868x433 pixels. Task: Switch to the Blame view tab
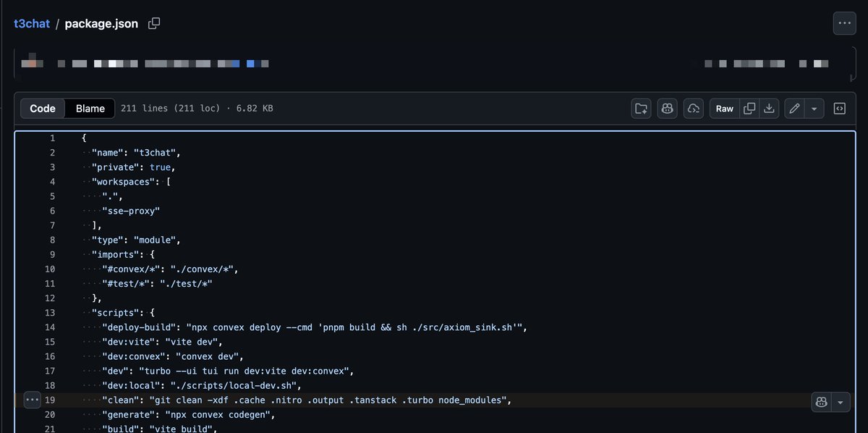90,109
